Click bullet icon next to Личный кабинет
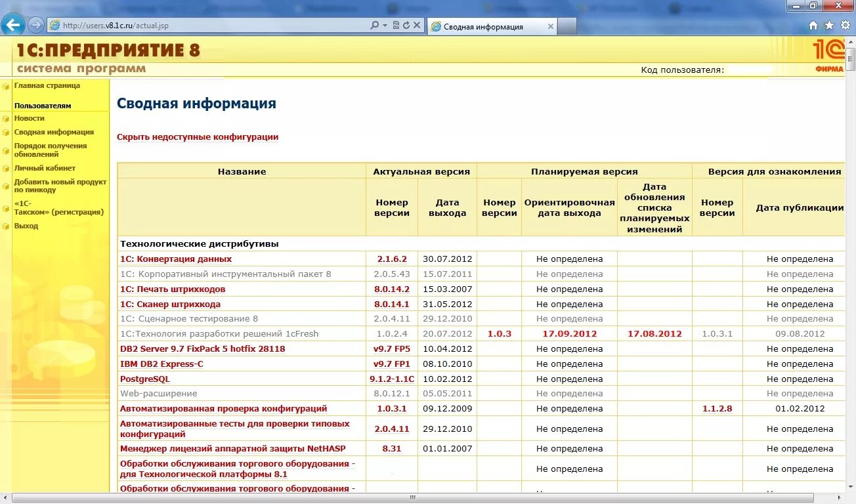The height and width of the screenshot is (504, 856). click(x=6, y=169)
